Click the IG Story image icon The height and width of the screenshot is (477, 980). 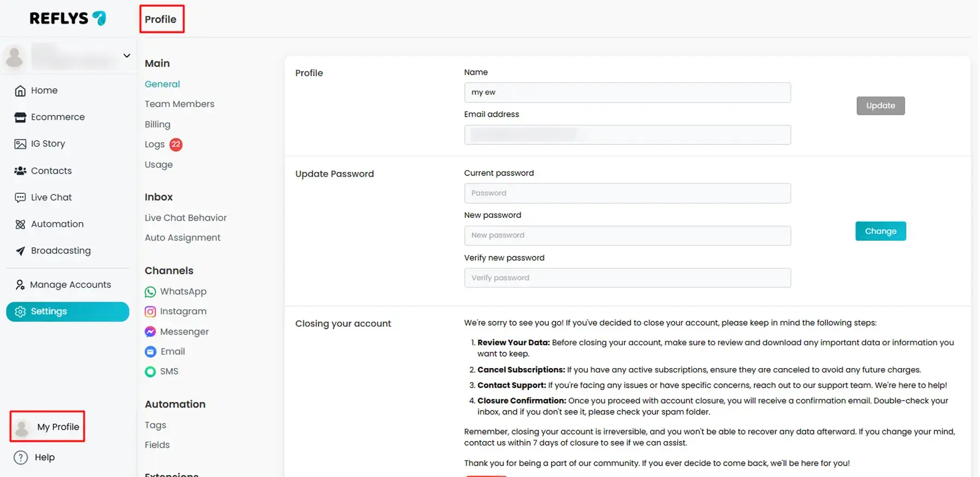click(x=20, y=144)
